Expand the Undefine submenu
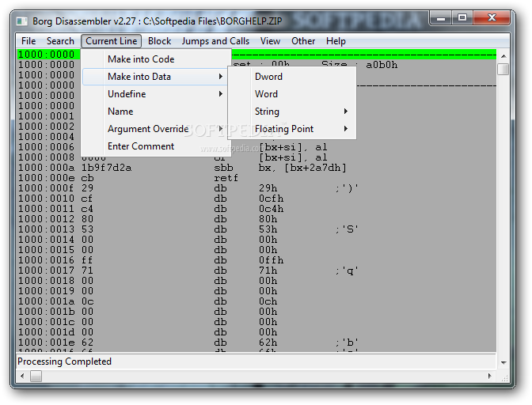This screenshot has height=405, width=532. point(155,94)
